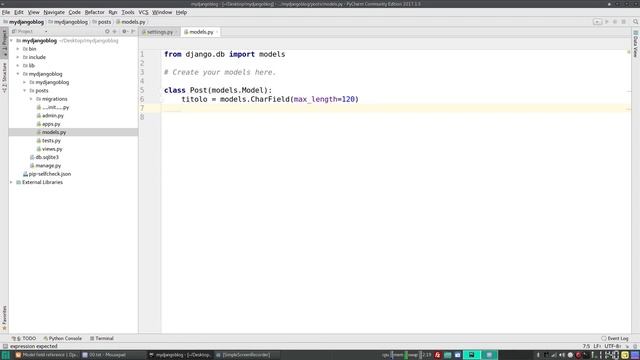Screen dimensions: 640x360
Task: Click the models.py breadcrumb in navigation bar
Action: (x=131, y=22)
